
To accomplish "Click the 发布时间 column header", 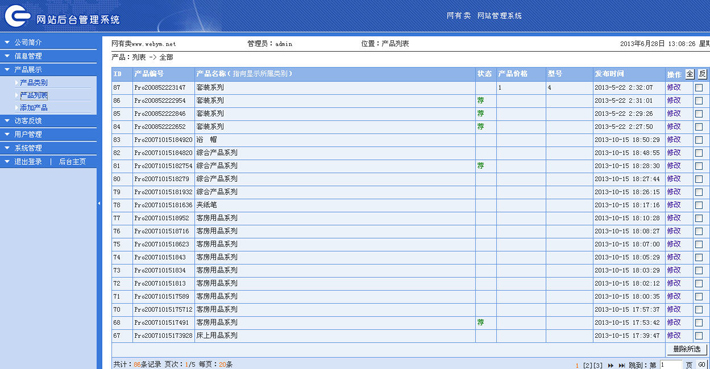I will [x=609, y=74].
